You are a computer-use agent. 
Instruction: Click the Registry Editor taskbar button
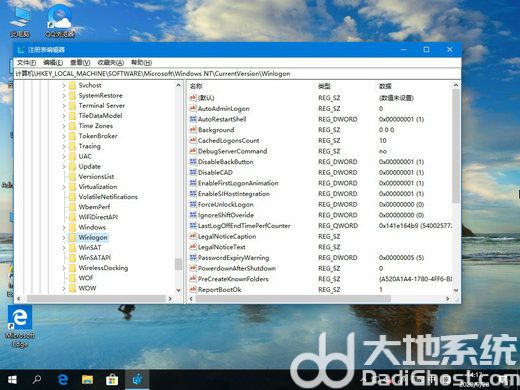[x=137, y=380]
